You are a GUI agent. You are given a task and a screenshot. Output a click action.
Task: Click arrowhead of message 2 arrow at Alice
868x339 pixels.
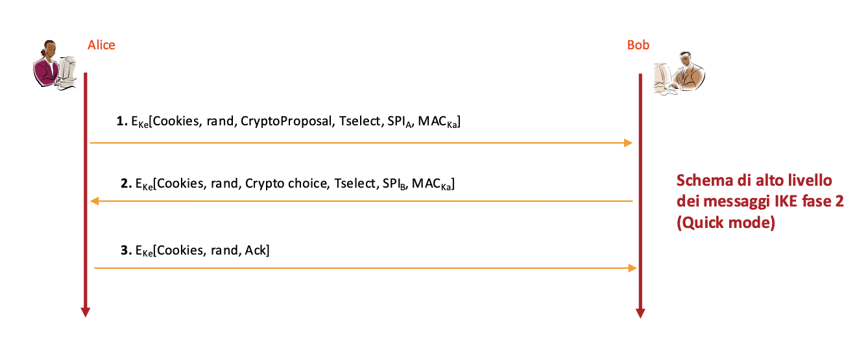click(x=95, y=201)
